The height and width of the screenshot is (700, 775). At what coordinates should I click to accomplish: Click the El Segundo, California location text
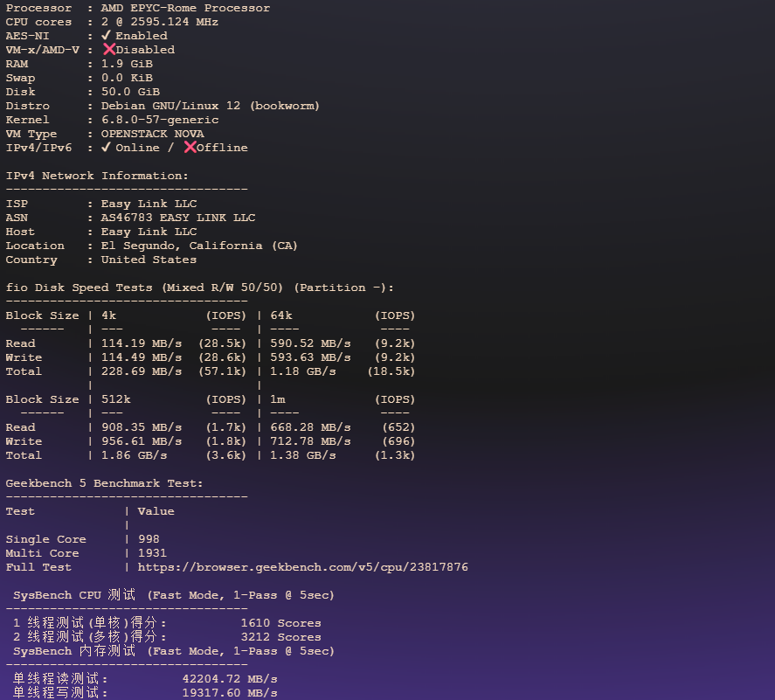click(x=199, y=246)
